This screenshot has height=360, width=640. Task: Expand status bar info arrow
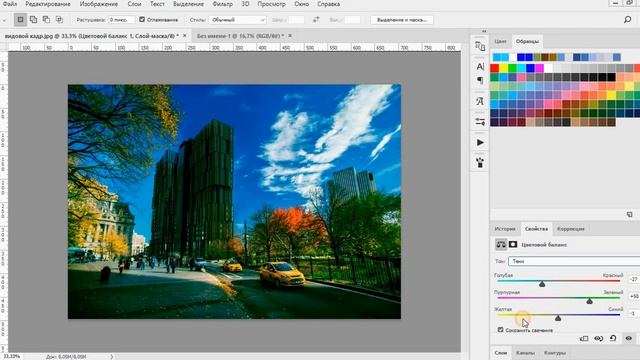112,357
